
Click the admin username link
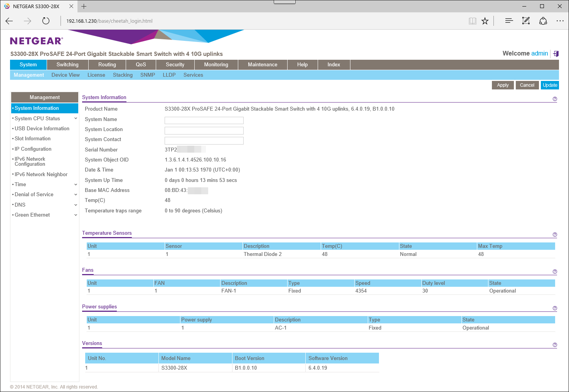[539, 54]
